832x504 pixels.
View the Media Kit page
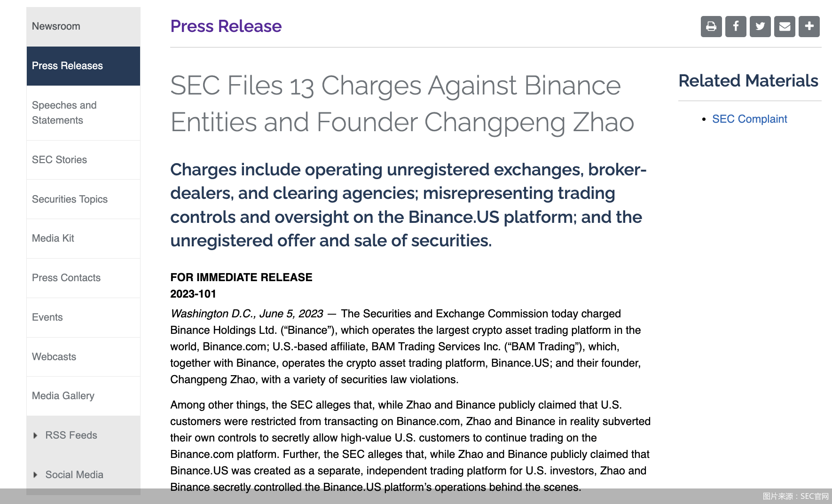(53, 238)
